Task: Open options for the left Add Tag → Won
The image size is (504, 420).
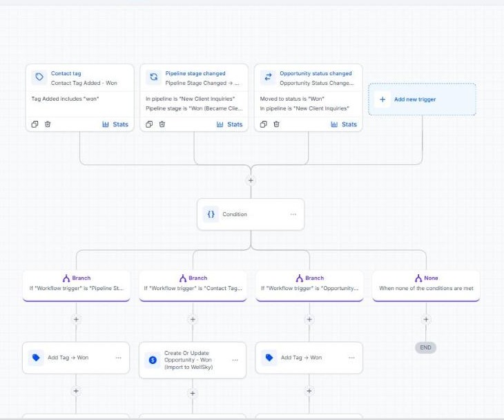Action: coord(118,358)
